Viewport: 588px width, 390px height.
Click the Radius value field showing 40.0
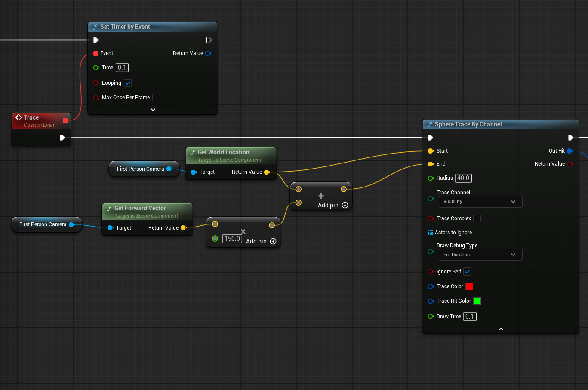click(x=463, y=178)
